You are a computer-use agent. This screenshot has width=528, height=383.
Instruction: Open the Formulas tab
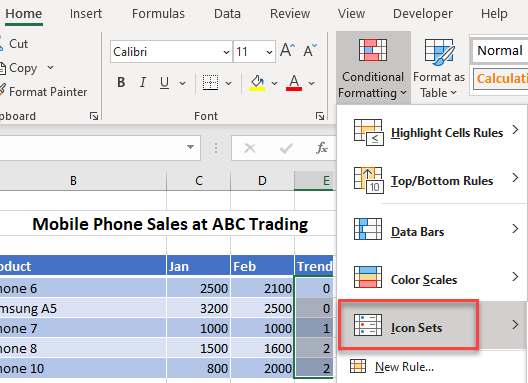(x=158, y=14)
